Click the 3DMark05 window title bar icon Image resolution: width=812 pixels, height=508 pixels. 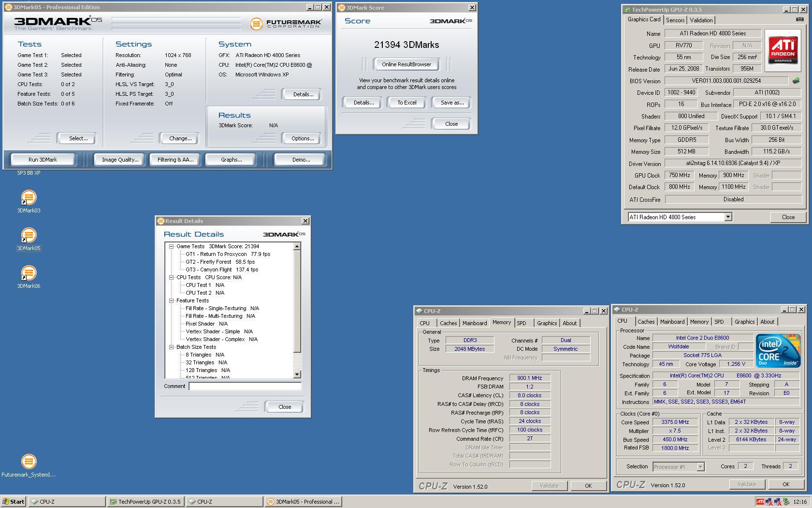8,7
